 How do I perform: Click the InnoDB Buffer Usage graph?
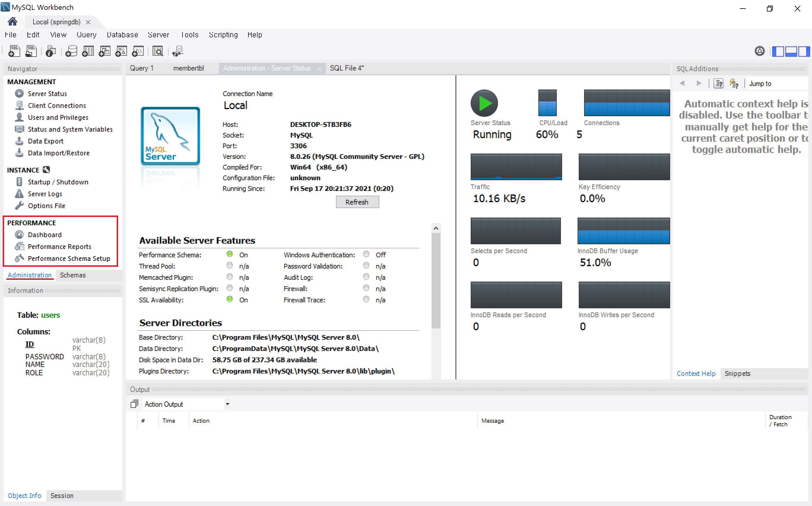click(x=624, y=231)
